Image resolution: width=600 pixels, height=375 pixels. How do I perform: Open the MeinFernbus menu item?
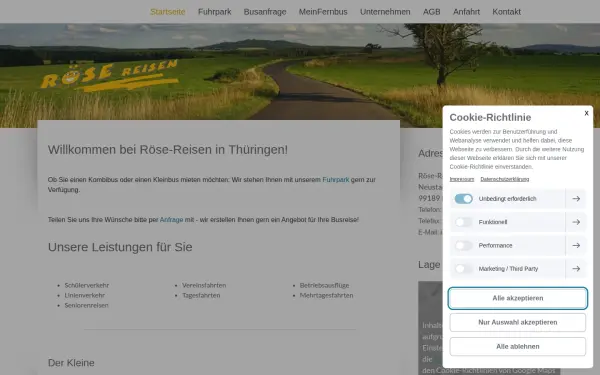(x=323, y=12)
